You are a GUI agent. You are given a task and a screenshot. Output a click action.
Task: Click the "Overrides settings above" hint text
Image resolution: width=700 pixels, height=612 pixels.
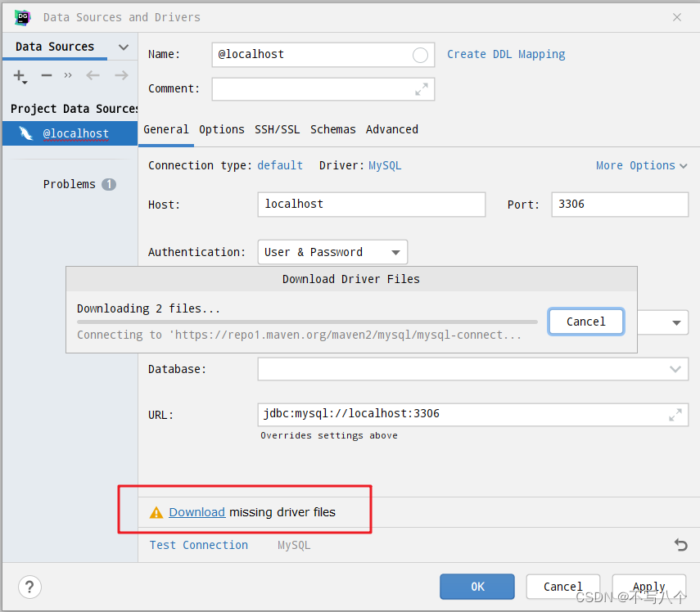click(x=329, y=435)
